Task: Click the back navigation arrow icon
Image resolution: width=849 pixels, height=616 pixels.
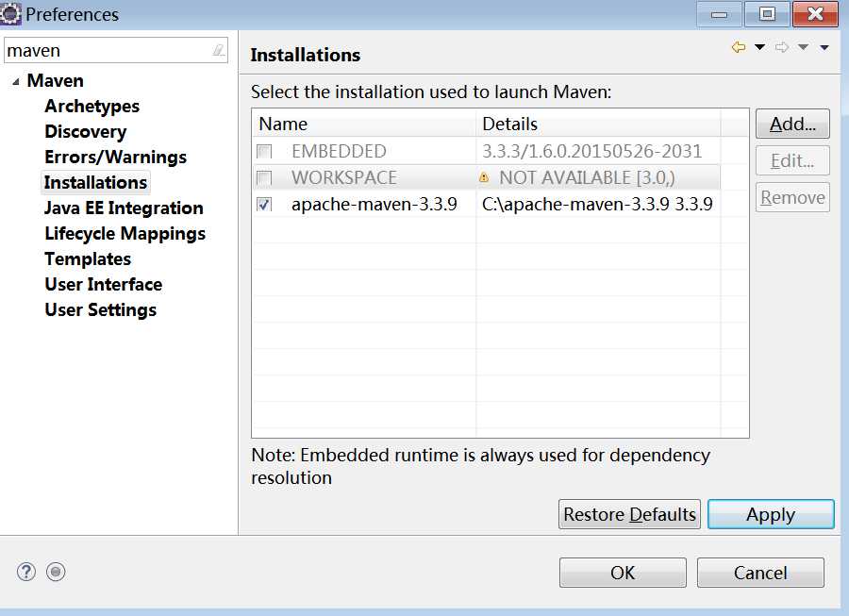Action: [x=739, y=47]
